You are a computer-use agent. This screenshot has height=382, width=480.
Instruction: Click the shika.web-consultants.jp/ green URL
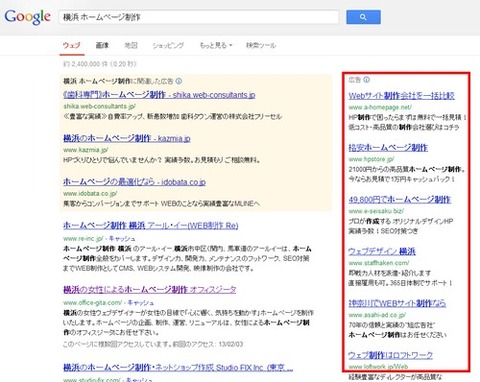point(99,106)
